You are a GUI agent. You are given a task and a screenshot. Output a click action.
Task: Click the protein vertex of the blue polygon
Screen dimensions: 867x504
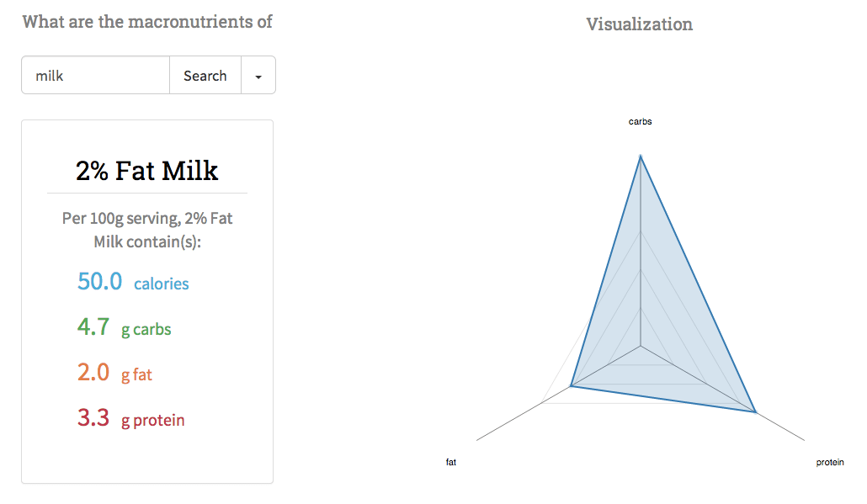(x=755, y=411)
